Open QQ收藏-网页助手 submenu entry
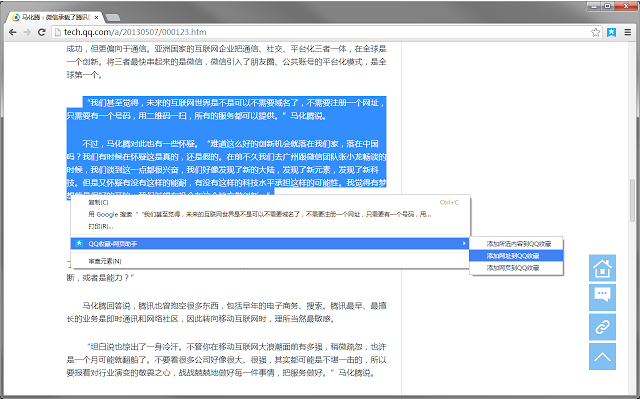 pyautogui.click(x=270, y=244)
